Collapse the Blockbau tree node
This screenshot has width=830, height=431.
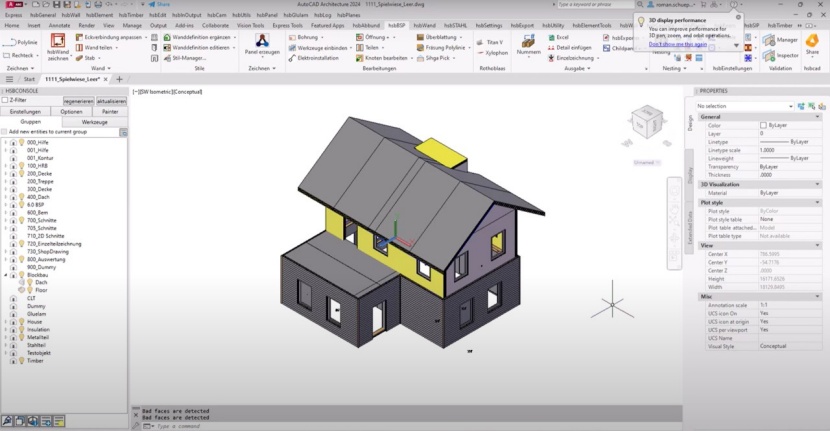pyautogui.click(x=4, y=275)
